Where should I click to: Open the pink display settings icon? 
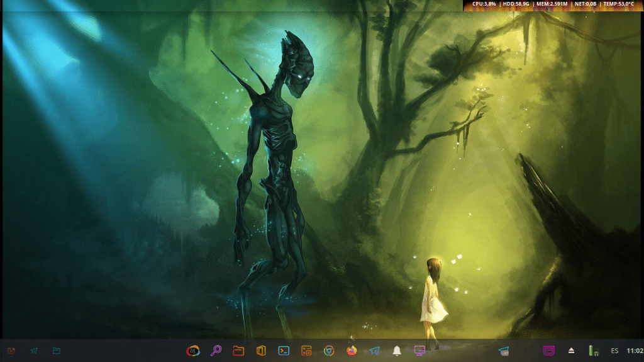tap(419, 351)
